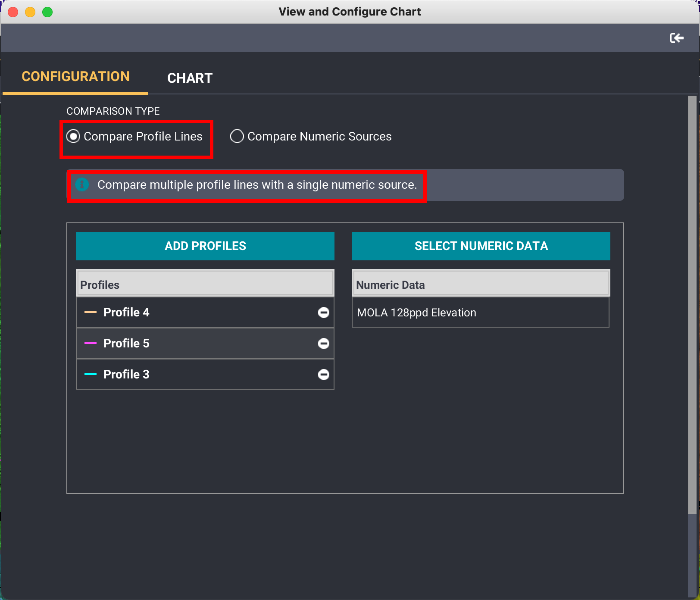This screenshot has height=600, width=700.
Task: Click the dock window icon in the top bar
Action: [676, 38]
